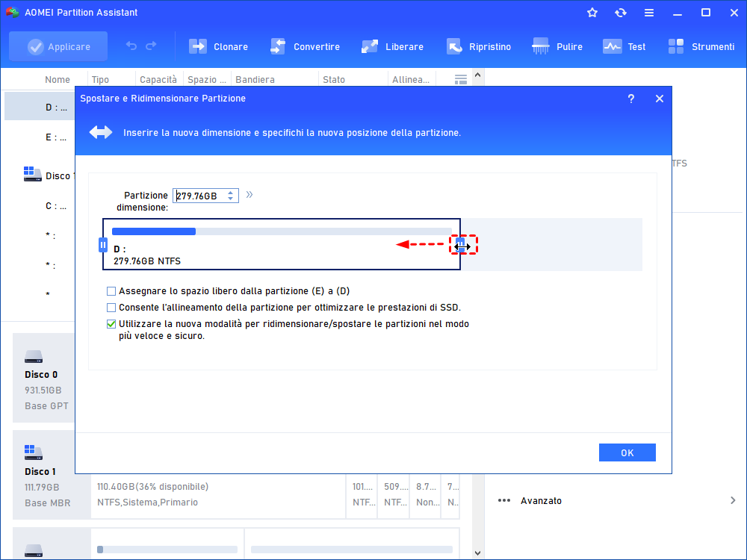Click the refresh icon in title bar
This screenshot has height=560, width=747.
tap(620, 13)
